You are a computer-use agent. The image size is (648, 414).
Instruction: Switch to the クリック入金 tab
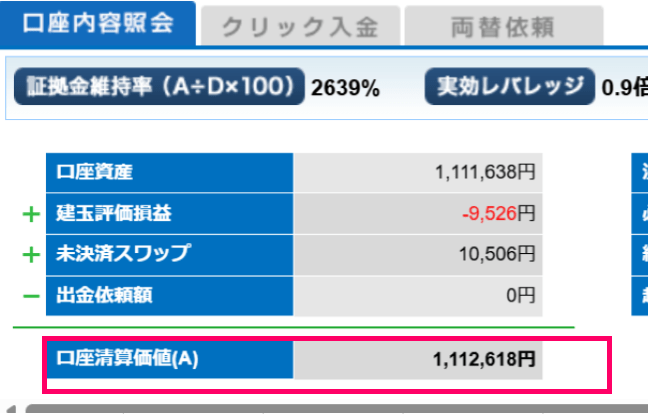click(x=300, y=27)
